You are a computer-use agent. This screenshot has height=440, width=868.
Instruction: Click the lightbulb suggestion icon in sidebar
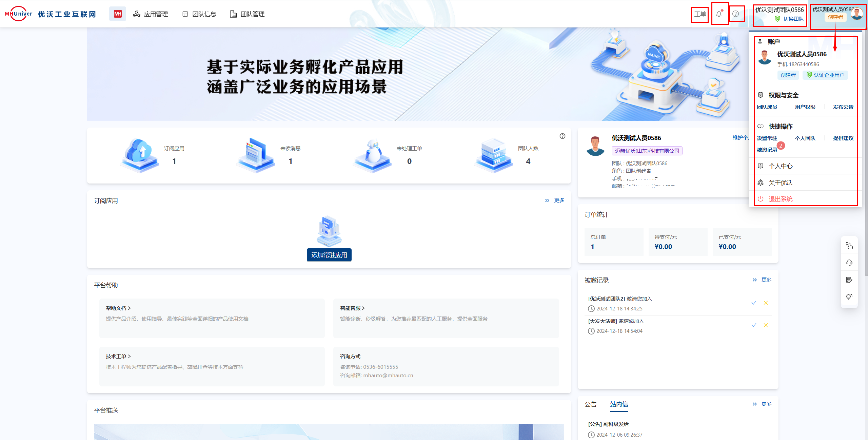pos(849,297)
